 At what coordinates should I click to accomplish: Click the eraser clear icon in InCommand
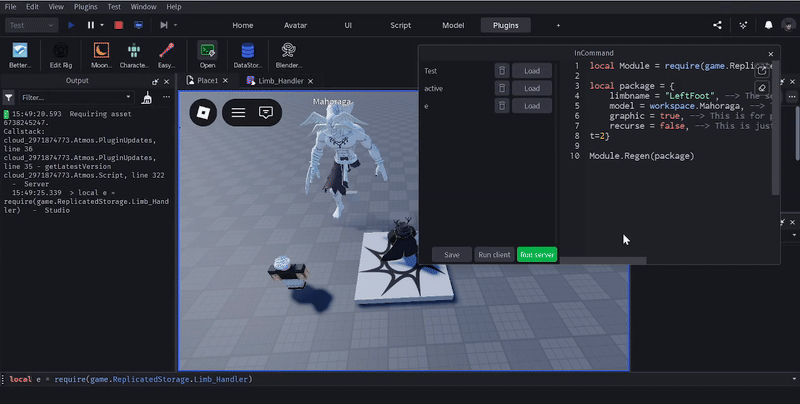(762, 88)
